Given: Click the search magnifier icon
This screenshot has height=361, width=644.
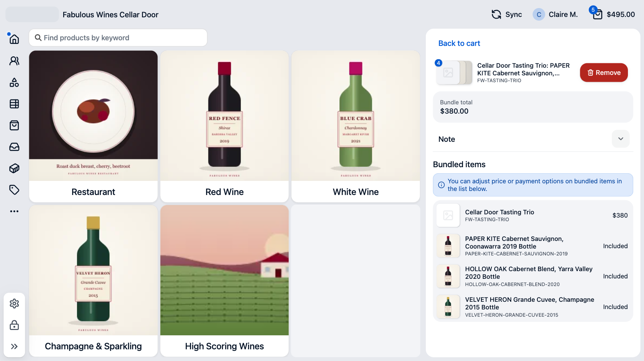Looking at the screenshot, I should [x=38, y=37].
